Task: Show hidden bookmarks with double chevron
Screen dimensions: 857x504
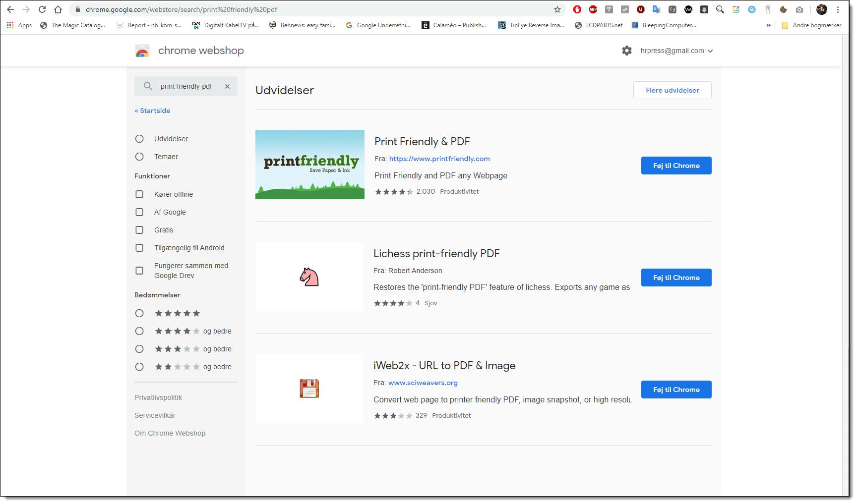Action: tap(768, 25)
